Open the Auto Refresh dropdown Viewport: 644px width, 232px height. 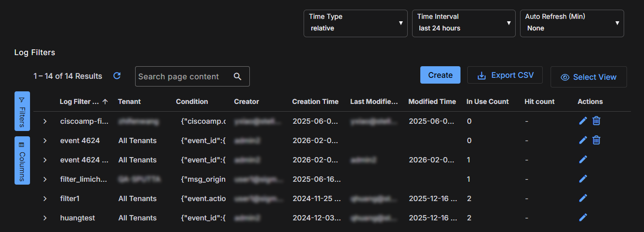tap(571, 23)
